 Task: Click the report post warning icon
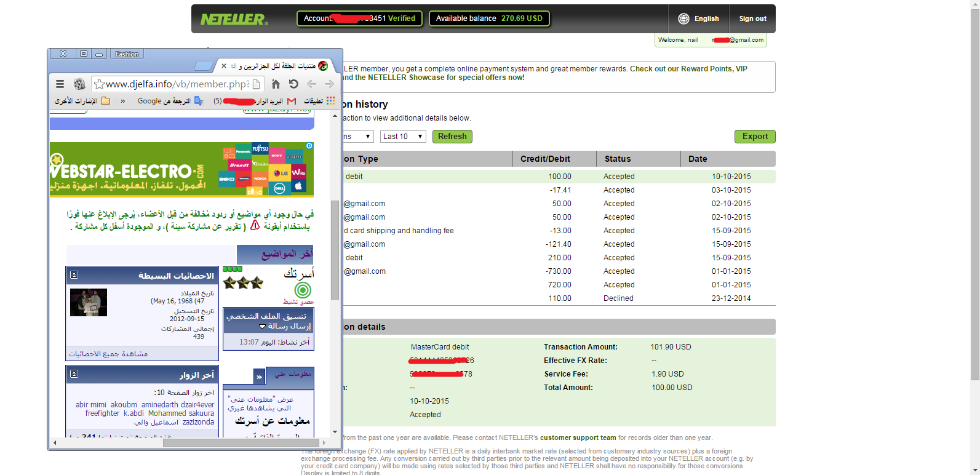pos(255,226)
